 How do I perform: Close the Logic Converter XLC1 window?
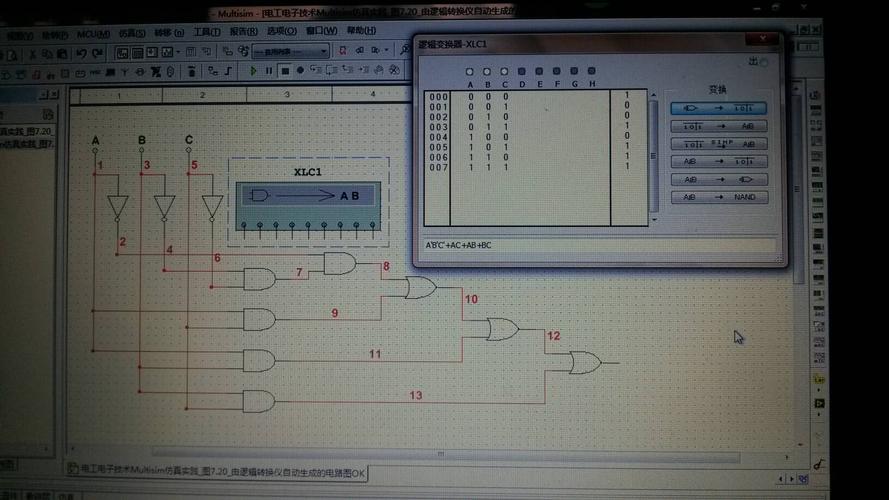point(763,39)
